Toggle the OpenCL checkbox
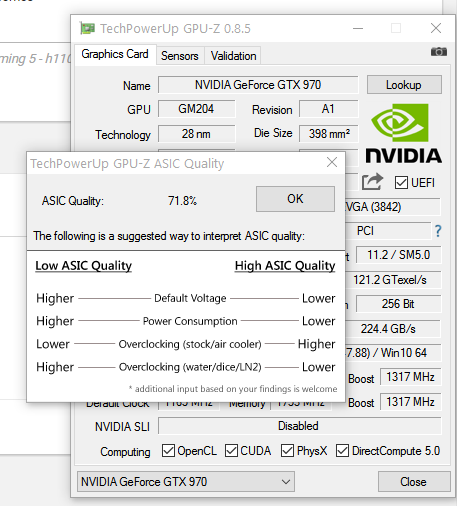 (x=168, y=451)
